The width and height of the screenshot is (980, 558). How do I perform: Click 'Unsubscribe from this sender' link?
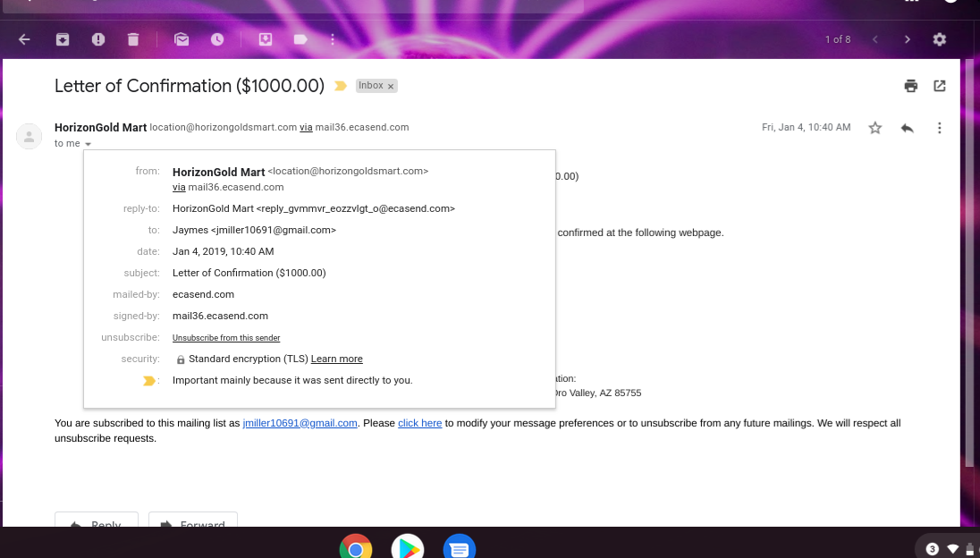226,338
